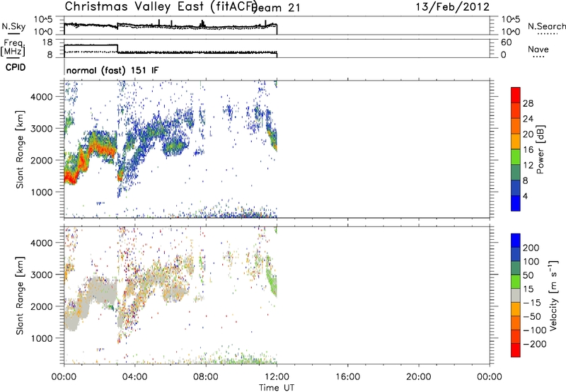The image size is (566, 392).
Task: Click the dark blue top segment of the Velocity colorbar
Action: click(516, 241)
